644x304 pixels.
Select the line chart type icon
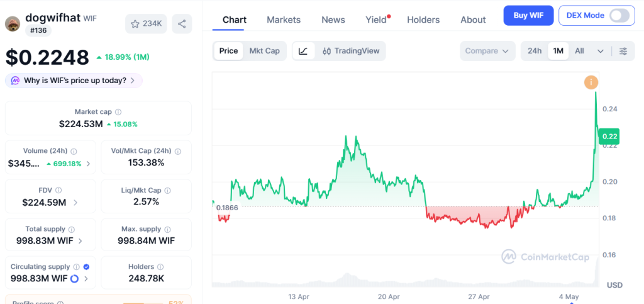(303, 51)
